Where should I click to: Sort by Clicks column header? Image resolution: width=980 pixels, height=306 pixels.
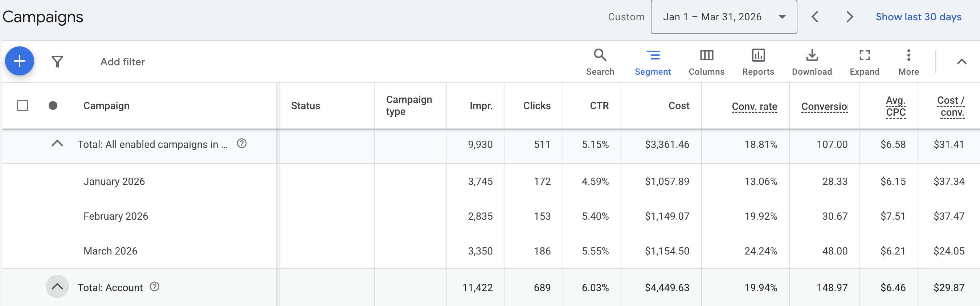pyautogui.click(x=537, y=106)
